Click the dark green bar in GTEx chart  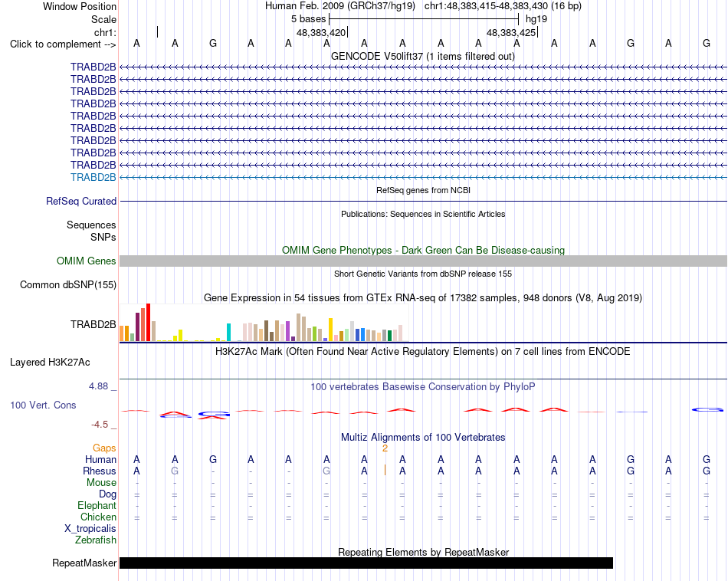pyautogui.click(x=389, y=336)
